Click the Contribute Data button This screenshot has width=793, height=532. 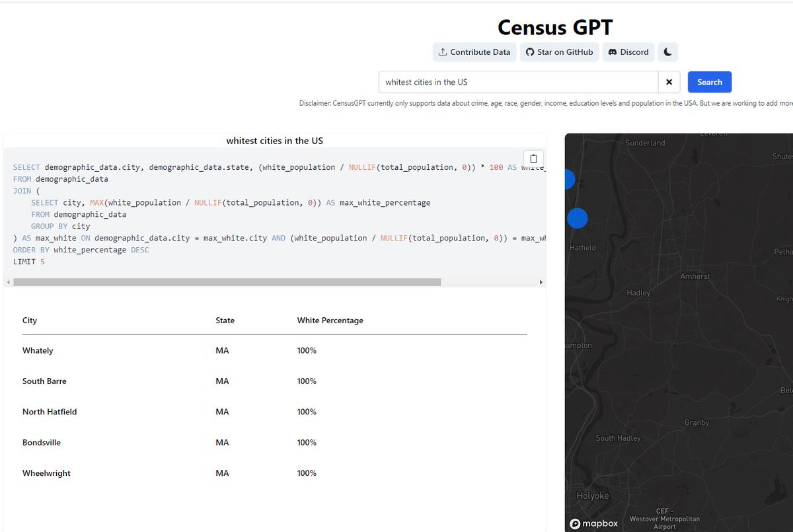(x=474, y=52)
